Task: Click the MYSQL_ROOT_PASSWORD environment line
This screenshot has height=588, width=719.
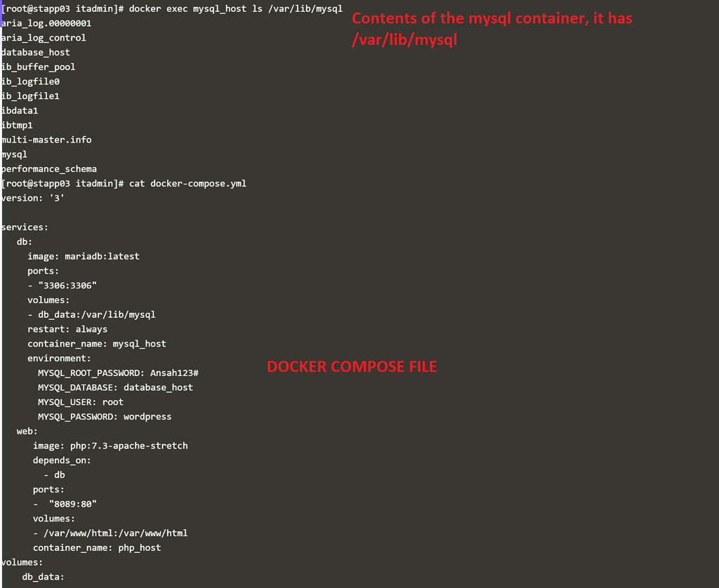Action: coord(118,373)
